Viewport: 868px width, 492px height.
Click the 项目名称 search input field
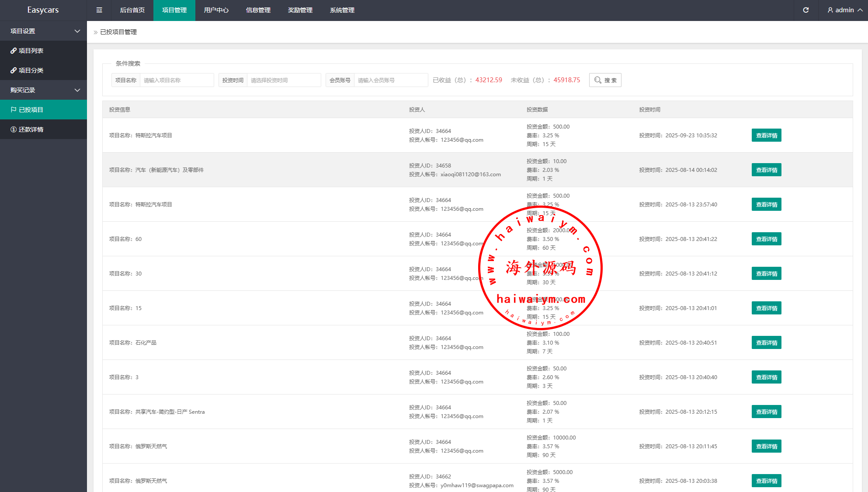coord(177,80)
